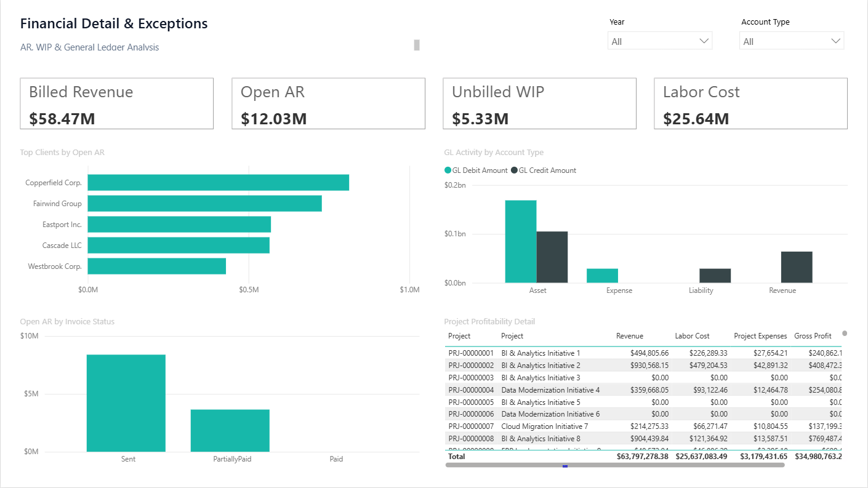Sort table by Project Expenses column header
868x488 pixels.
(x=761, y=336)
